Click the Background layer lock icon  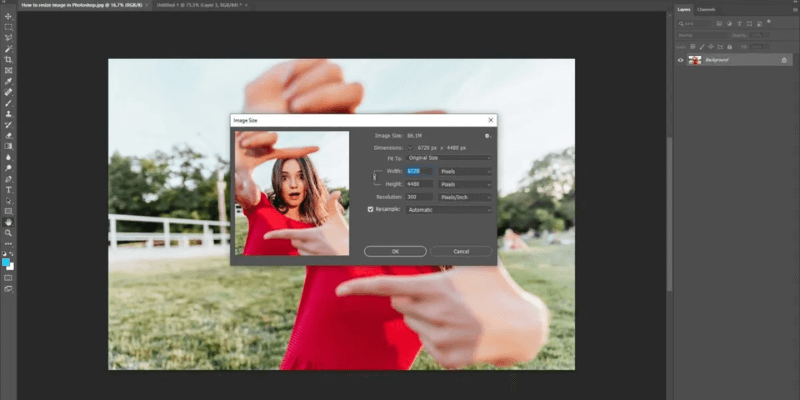point(783,60)
